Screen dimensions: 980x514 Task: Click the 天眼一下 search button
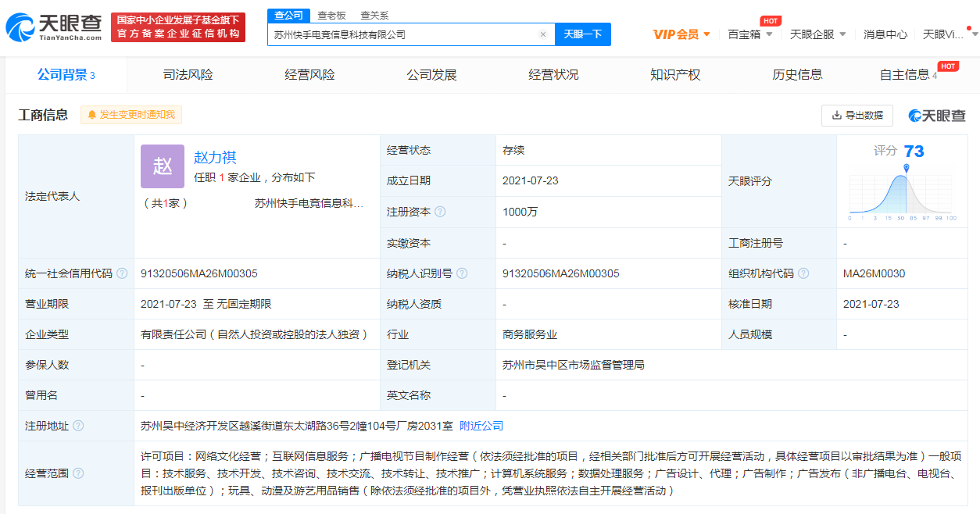(x=582, y=34)
